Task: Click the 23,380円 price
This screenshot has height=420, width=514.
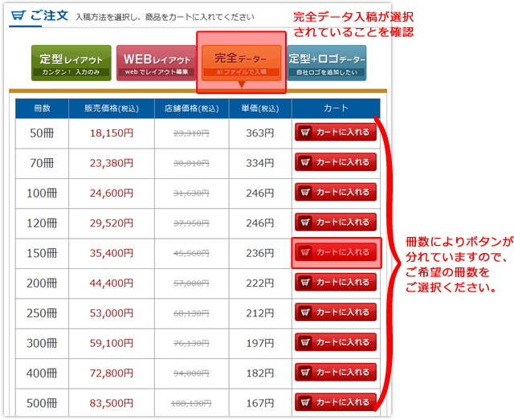Action: (x=112, y=163)
